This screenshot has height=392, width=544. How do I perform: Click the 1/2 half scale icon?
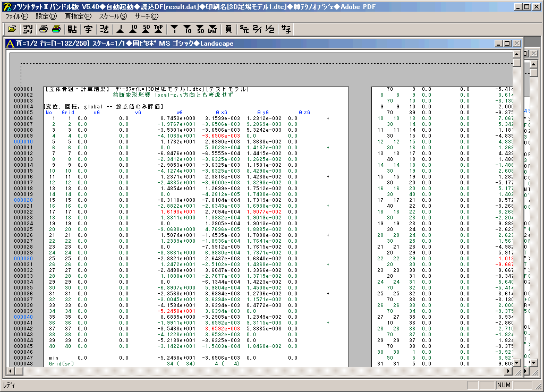coord(270,29)
